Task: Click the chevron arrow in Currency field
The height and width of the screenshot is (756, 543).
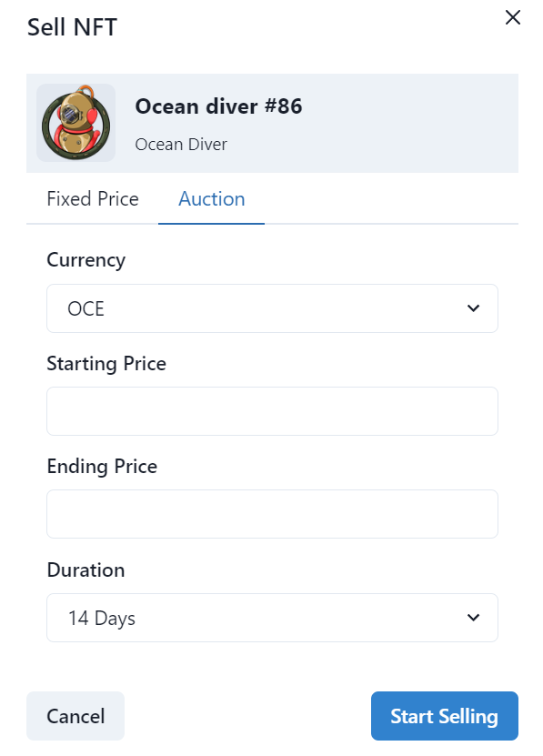Action: click(474, 308)
